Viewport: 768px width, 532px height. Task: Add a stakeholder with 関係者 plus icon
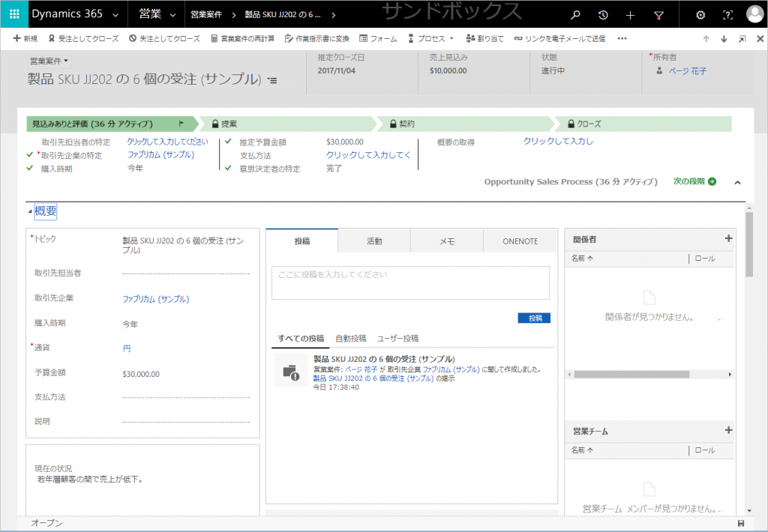[x=727, y=238]
